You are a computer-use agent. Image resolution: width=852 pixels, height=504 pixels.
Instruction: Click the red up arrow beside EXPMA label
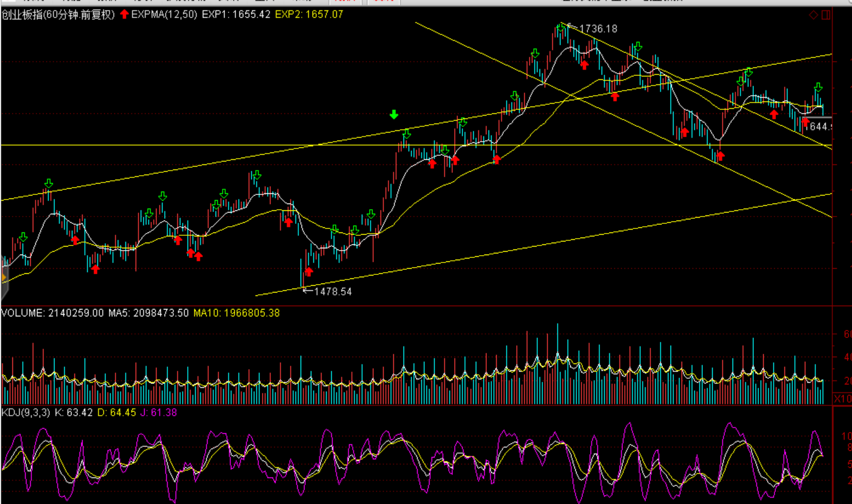click(x=124, y=14)
